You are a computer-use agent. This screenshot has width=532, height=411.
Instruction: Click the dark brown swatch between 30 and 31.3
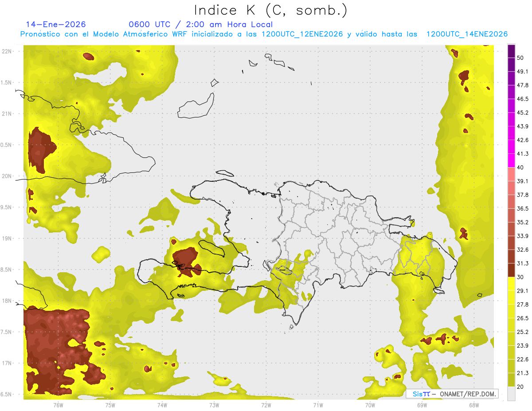click(511, 270)
